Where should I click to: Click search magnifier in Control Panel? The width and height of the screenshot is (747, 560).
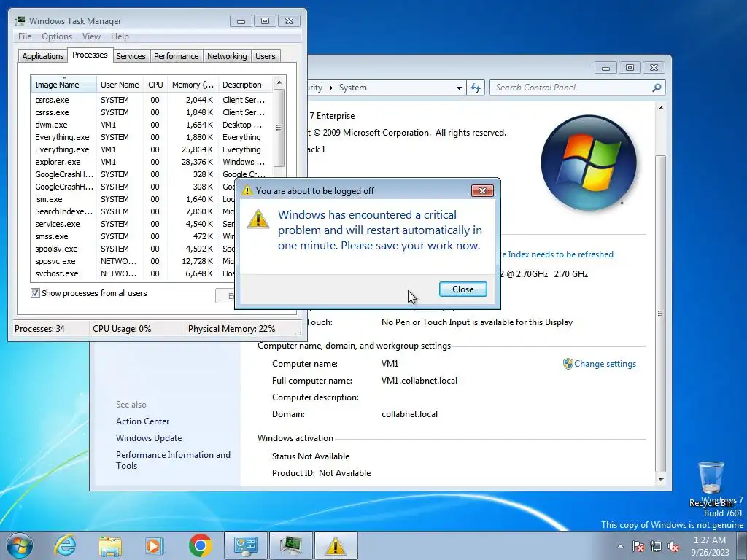coord(657,87)
